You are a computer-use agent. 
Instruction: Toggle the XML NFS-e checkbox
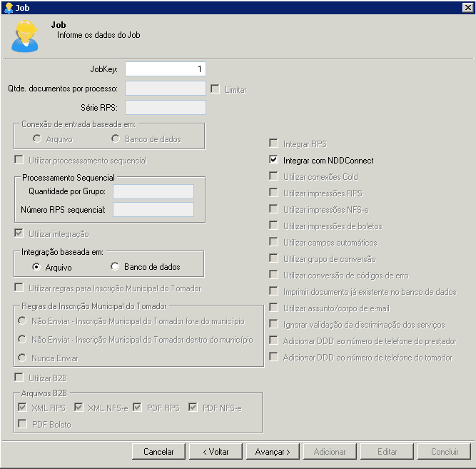(x=79, y=407)
